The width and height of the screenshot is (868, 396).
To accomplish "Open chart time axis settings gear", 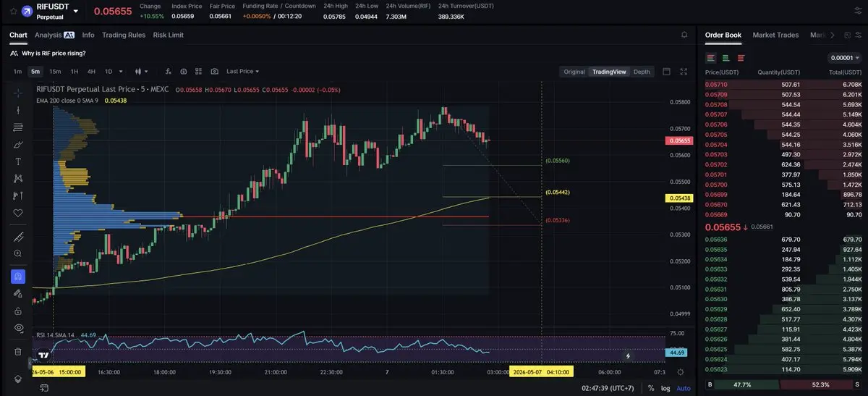I will 680,371.
